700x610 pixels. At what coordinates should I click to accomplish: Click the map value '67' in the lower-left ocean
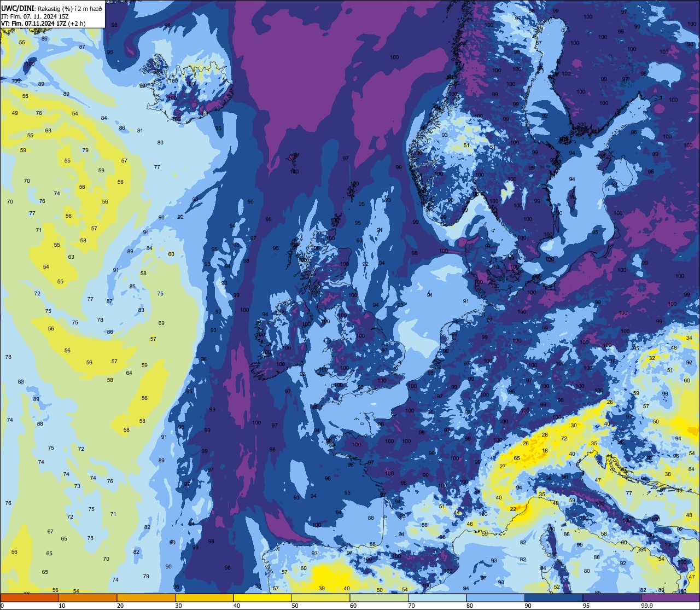(x=50, y=532)
